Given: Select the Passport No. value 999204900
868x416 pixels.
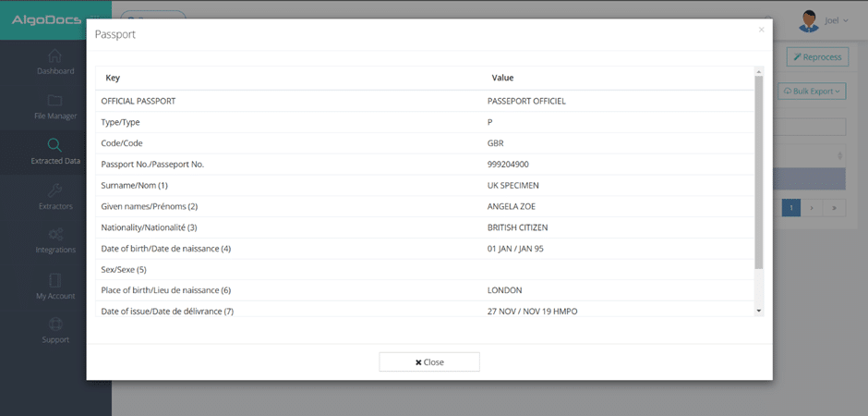Looking at the screenshot, I should 508,165.
